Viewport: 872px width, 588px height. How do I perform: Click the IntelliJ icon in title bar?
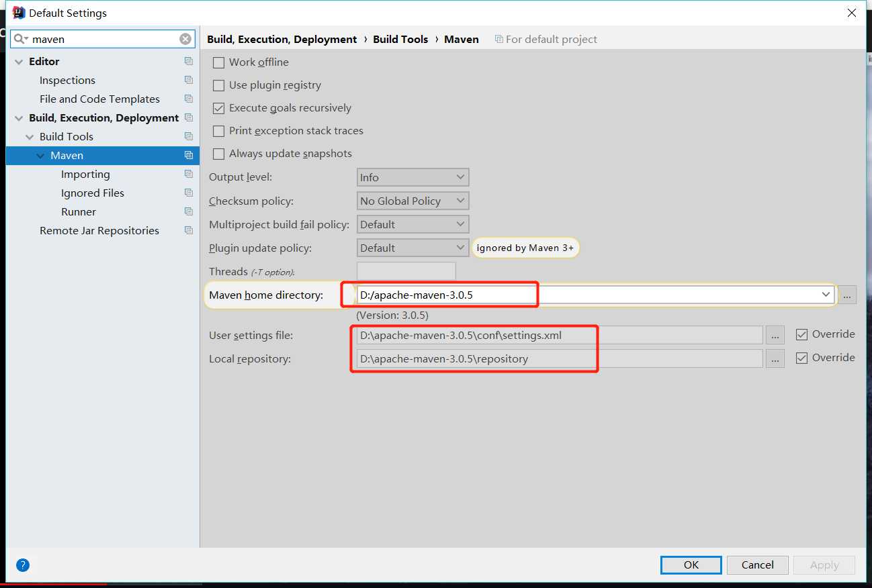tap(19, 12)
